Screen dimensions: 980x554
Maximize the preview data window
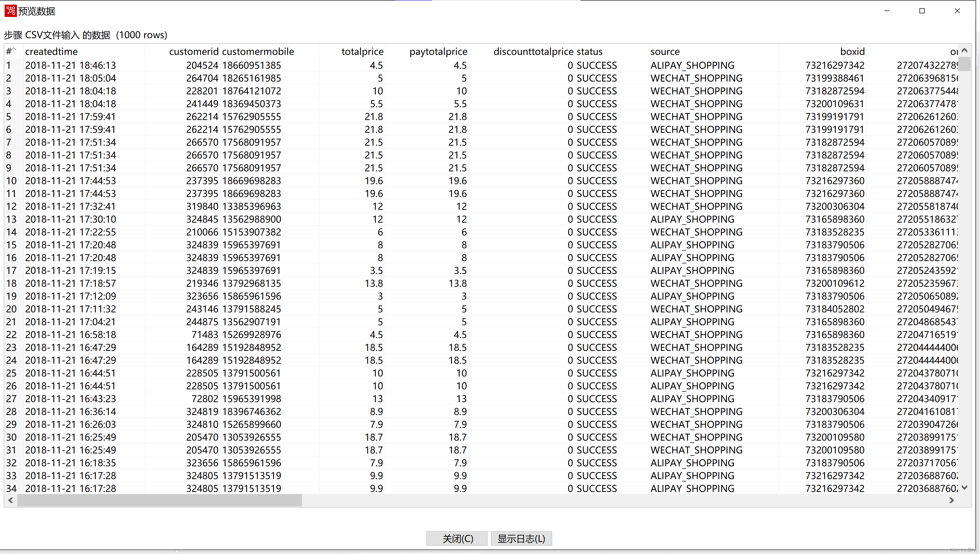(922, 11)
